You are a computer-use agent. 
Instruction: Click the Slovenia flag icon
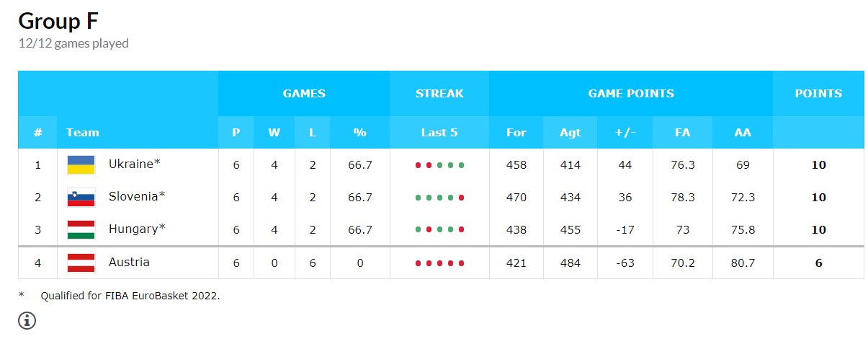[81, 197]
